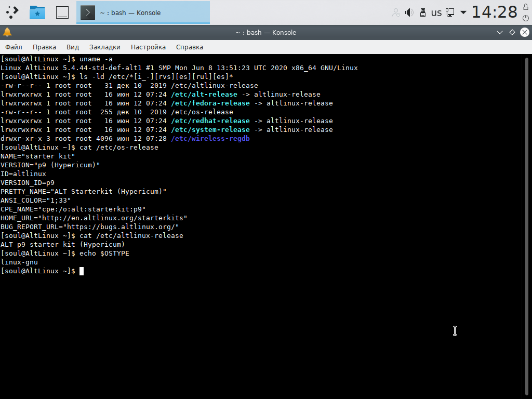
Task: Click the bell icon in Konsole title bar
Action: 7,32
